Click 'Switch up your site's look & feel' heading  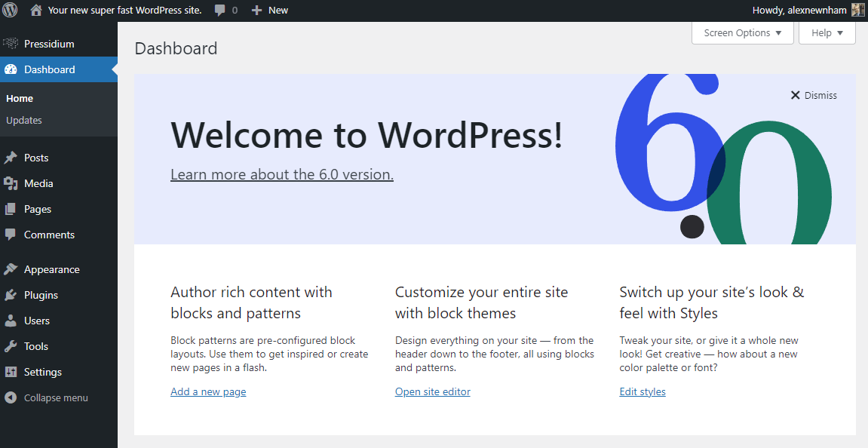[x=712, y=302]
